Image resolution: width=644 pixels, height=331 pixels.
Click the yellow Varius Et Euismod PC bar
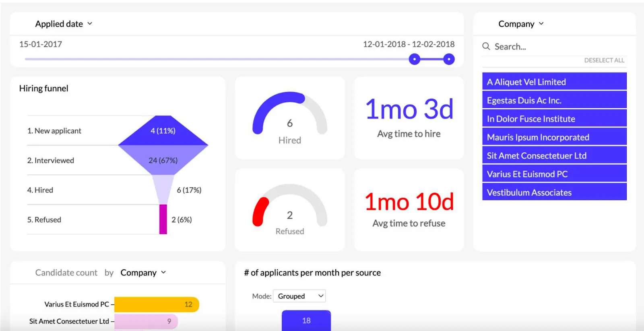pos(157,304)
